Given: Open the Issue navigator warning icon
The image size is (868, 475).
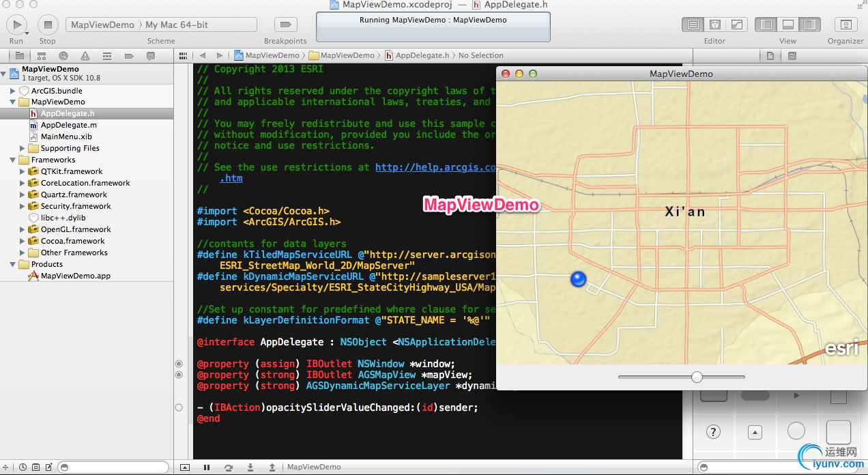Looking at the screenshot, I should click(x=85, y=56).
